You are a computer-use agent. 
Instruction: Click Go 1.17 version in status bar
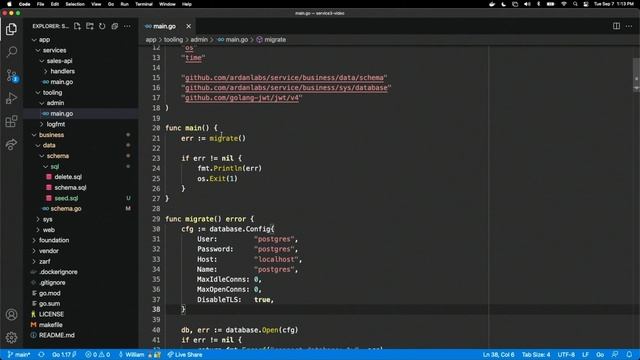pyautogui.click(x=64, y=355)
